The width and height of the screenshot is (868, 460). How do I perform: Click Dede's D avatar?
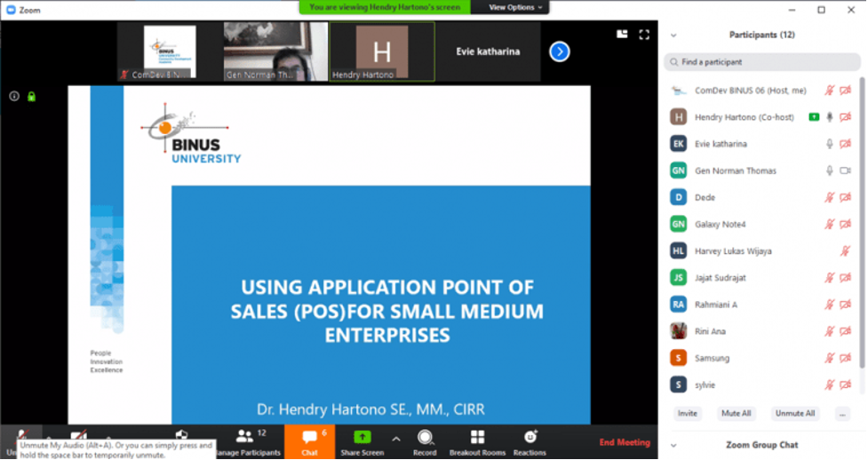(x=678, y=197)
